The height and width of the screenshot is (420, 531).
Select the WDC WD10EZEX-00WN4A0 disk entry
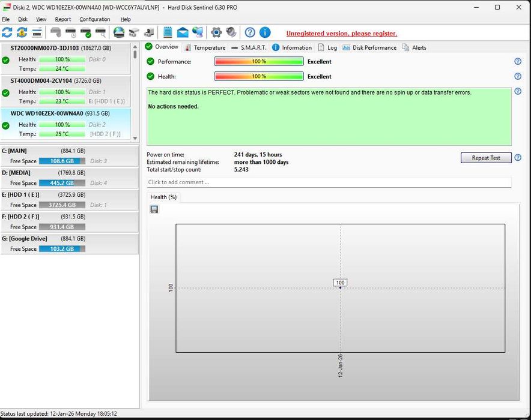pyautogui.click(x=65, y=124)
